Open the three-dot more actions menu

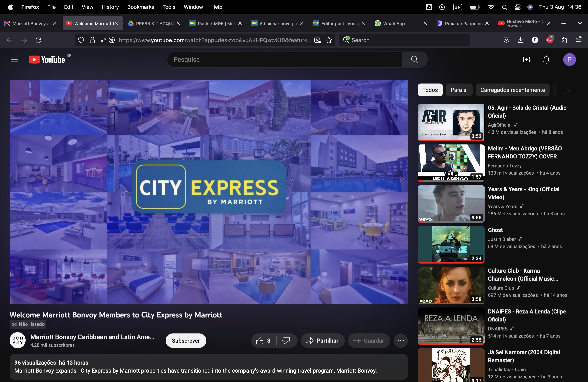(400, 341)
